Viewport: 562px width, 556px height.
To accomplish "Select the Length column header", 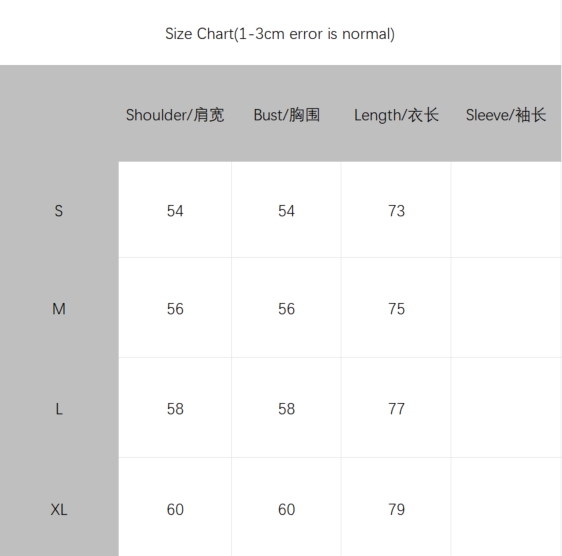I will (396, 115).
